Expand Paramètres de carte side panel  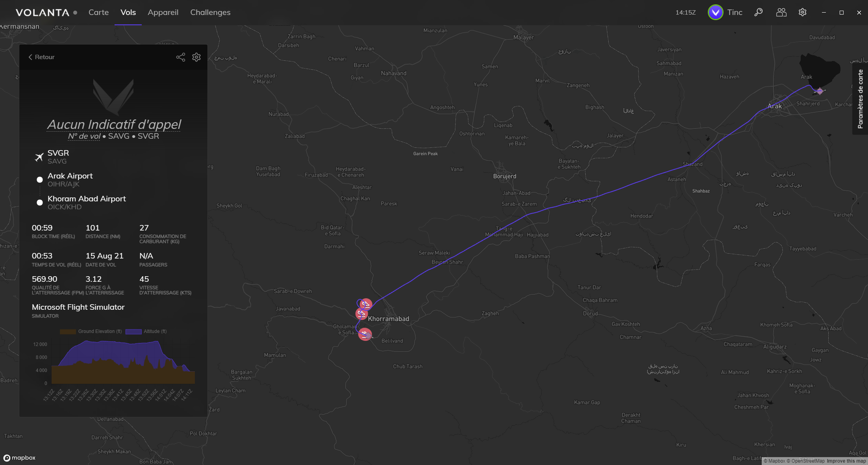(860, 99)
